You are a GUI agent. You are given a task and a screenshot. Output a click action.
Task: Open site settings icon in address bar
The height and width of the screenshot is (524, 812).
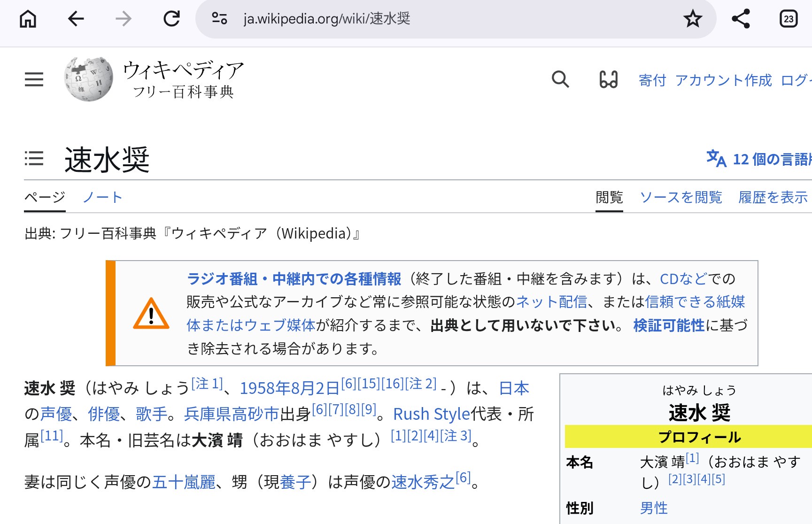[x=219, y=19]
